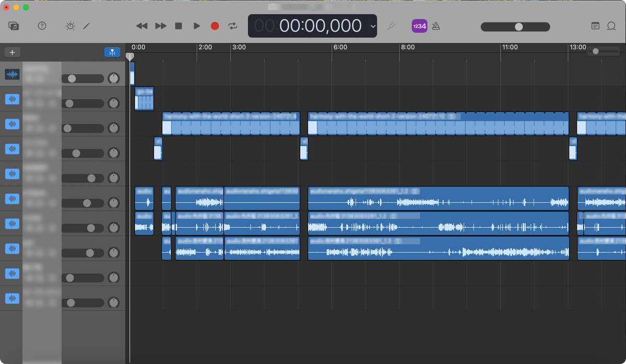
Task: Show Quick Help
Action: pos(42,26)
